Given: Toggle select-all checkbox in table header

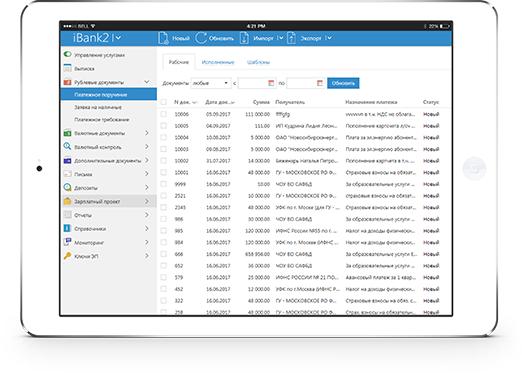Looking at the screenshot, I should point(164,102).
